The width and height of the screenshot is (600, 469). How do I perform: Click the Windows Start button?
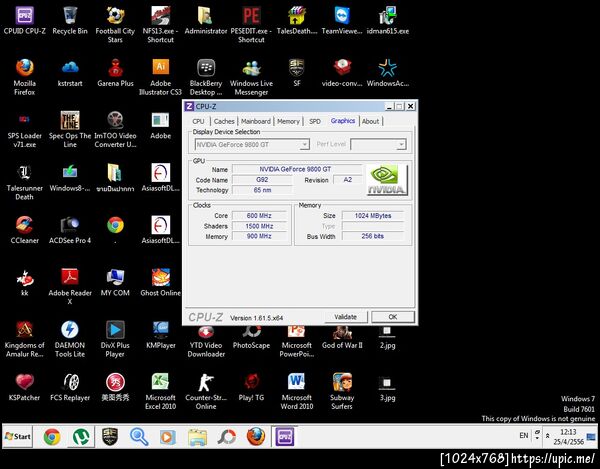coord(18,436)
